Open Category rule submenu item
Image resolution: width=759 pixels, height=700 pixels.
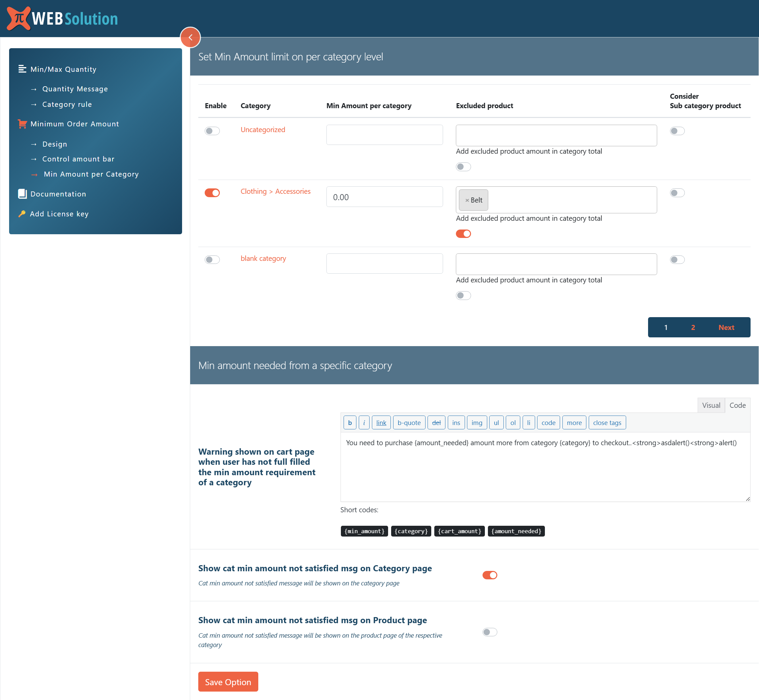tap(67, 104)
